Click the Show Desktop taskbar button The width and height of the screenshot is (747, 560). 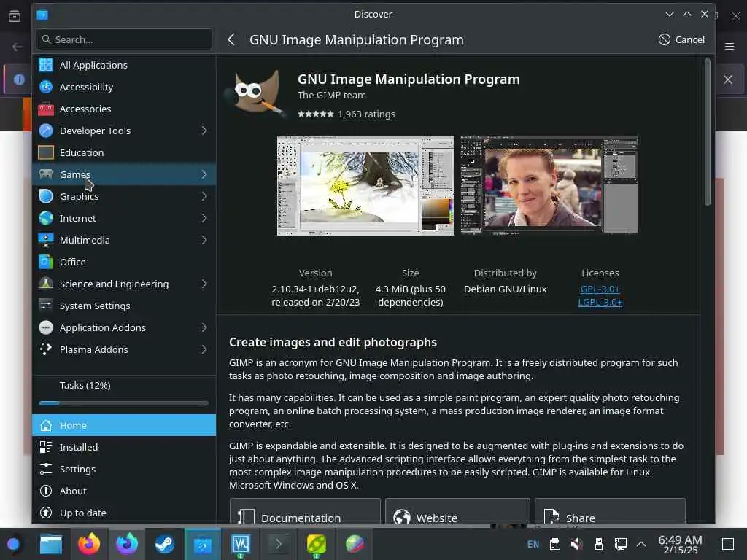click(x=728, y=544)
